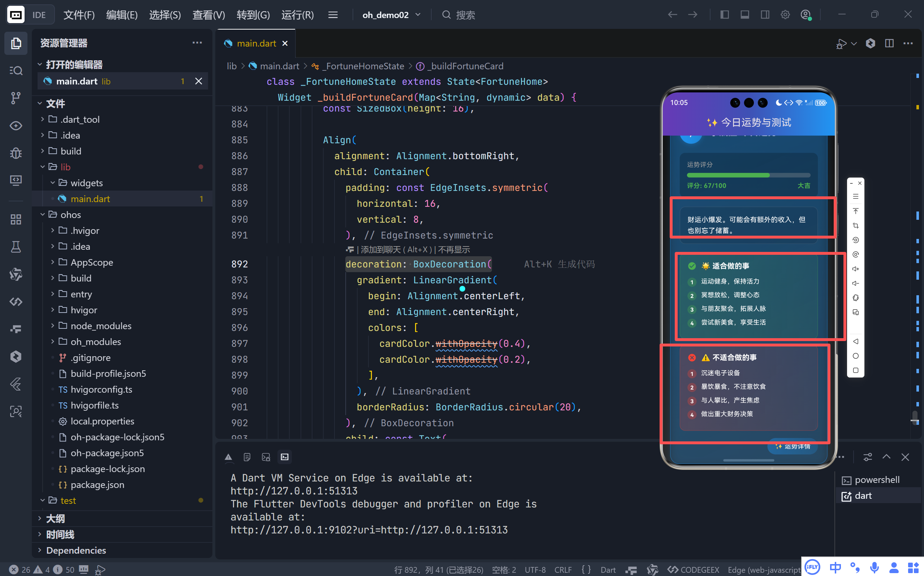This screenshot has width=924, height=576.
Task: Click split editor icon in editor toolbar
Action: point(889,43)
